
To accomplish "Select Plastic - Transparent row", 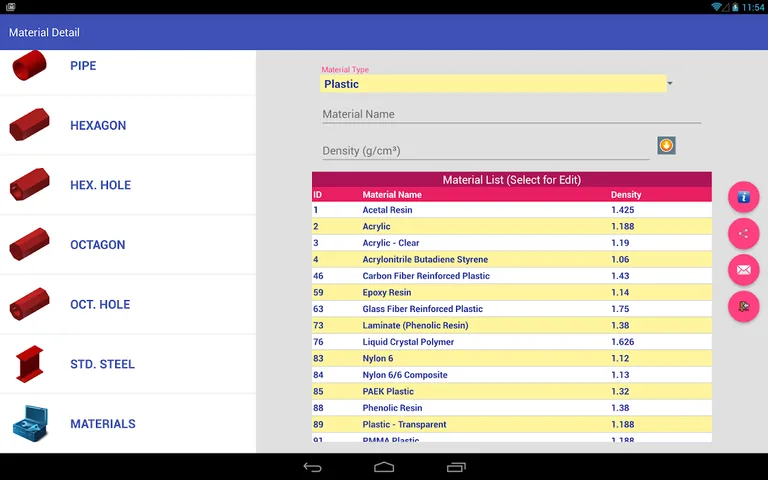I will coord(512,424).
